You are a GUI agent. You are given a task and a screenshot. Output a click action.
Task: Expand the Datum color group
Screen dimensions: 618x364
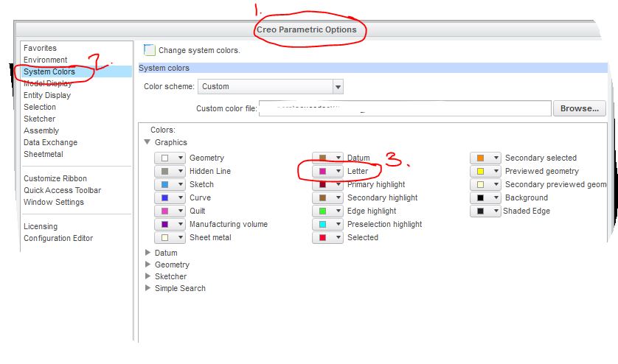pos(147,253)
